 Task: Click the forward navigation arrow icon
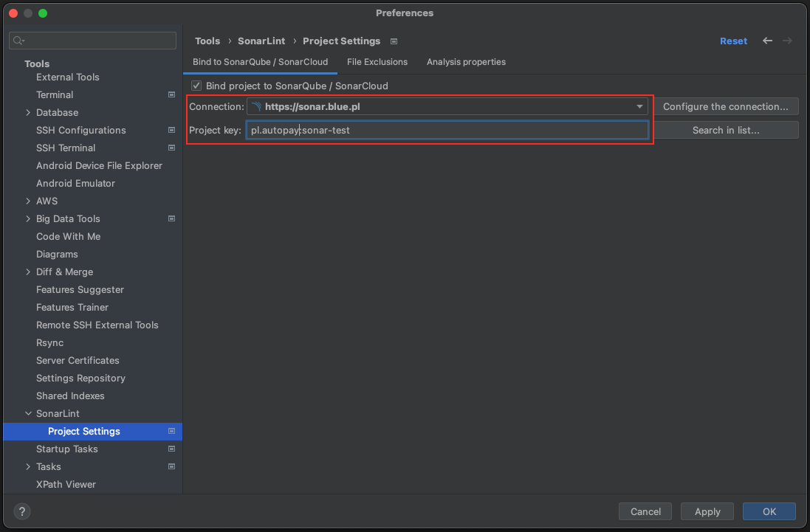pos(788,41)
